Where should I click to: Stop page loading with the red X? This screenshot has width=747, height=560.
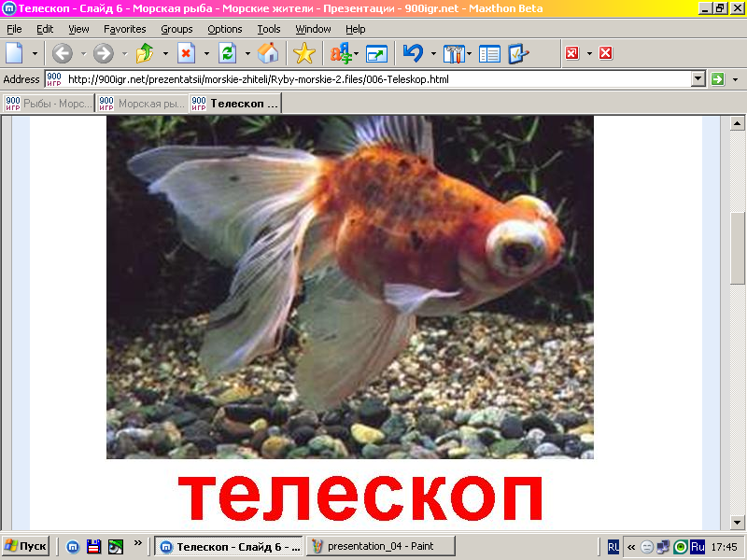pos(186,53)
